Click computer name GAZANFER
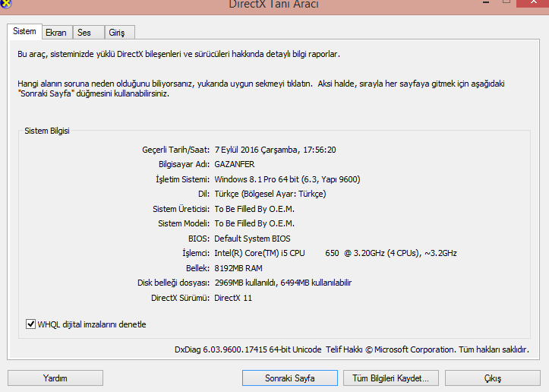The image size is (549, 392). coord(235,164)
